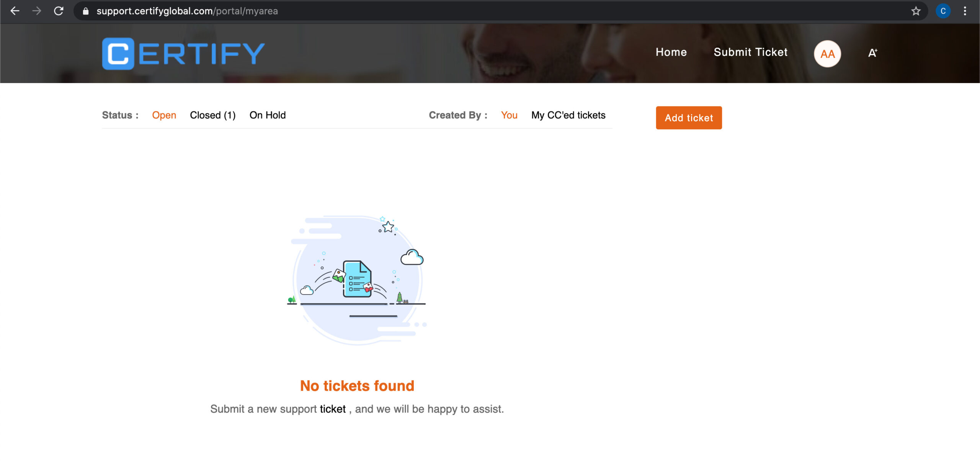Screen dimensions: 980x461
Task: Follow the 'ticket' link in message
Action: click(333, 409)
